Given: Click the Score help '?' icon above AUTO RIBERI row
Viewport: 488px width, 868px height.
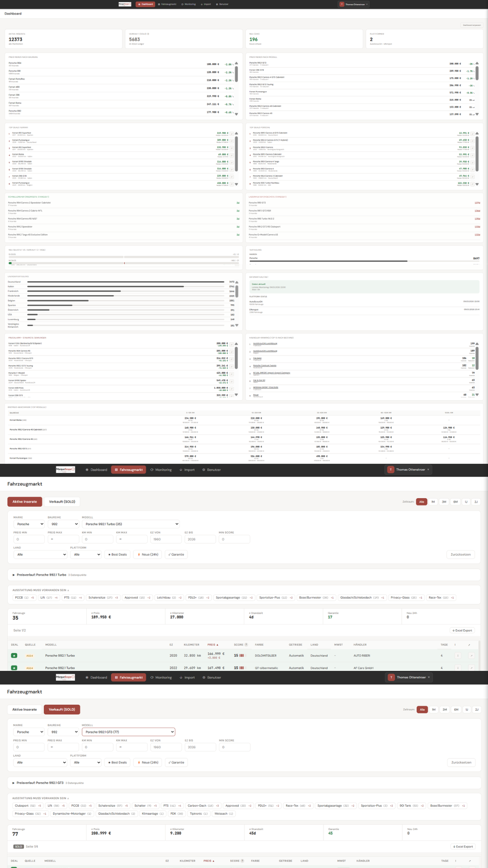Looking at the screenshot, I should (246, 645).
